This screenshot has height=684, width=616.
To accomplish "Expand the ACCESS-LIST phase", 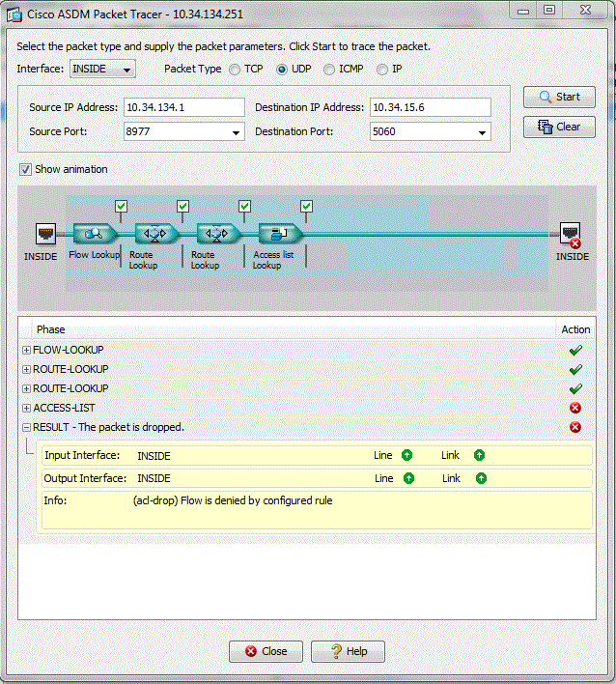I will point(26,409).
